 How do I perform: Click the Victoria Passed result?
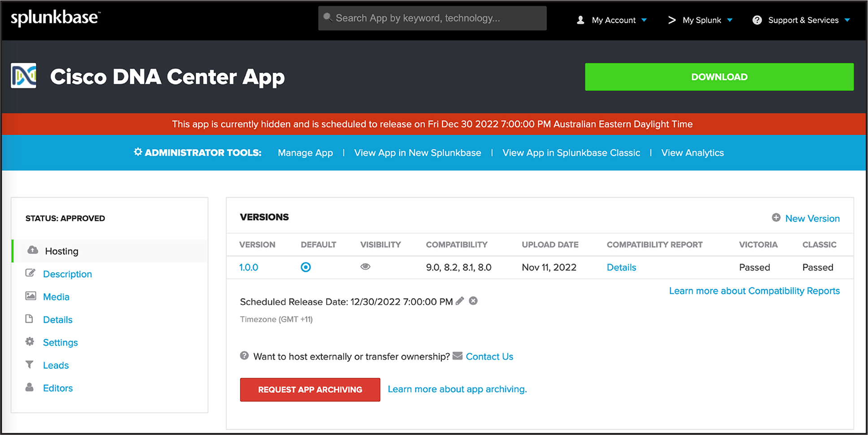click(755, 267)
